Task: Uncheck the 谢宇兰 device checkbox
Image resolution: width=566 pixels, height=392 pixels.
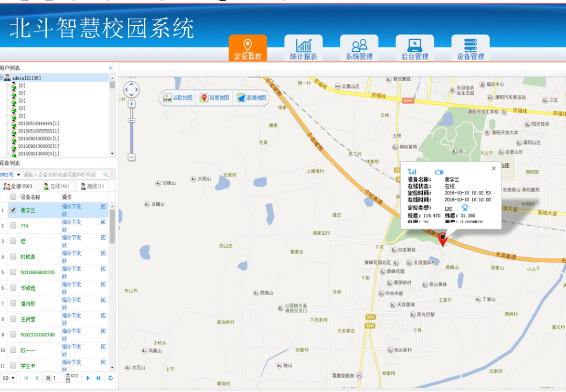Action: click(13, 210)
